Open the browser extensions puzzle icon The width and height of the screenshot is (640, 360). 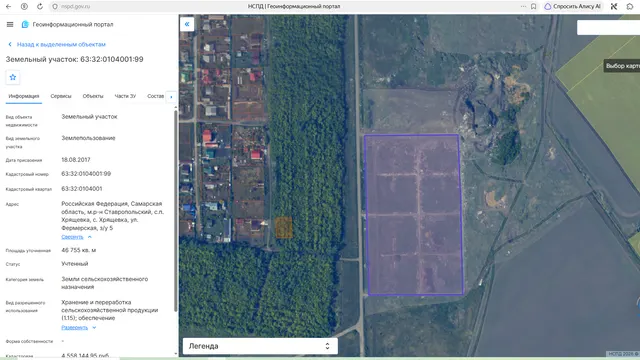630,7
